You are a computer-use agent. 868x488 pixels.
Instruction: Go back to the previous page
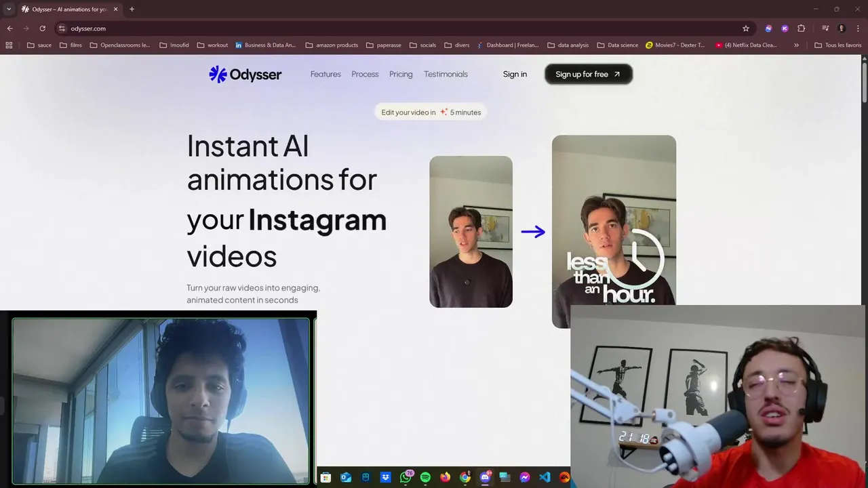[9, 28]
